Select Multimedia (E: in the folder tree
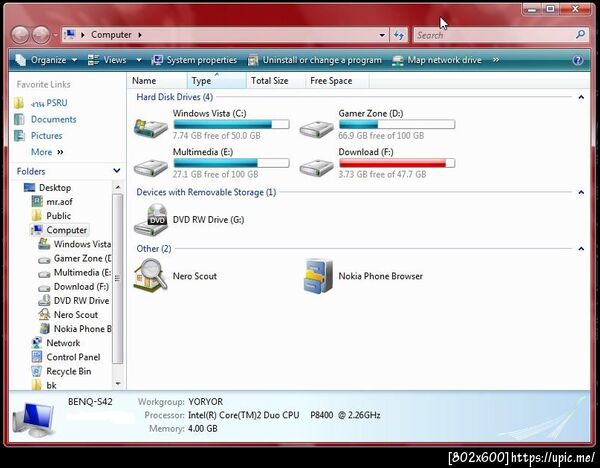 pyautogui.click(x=82, y=272)
